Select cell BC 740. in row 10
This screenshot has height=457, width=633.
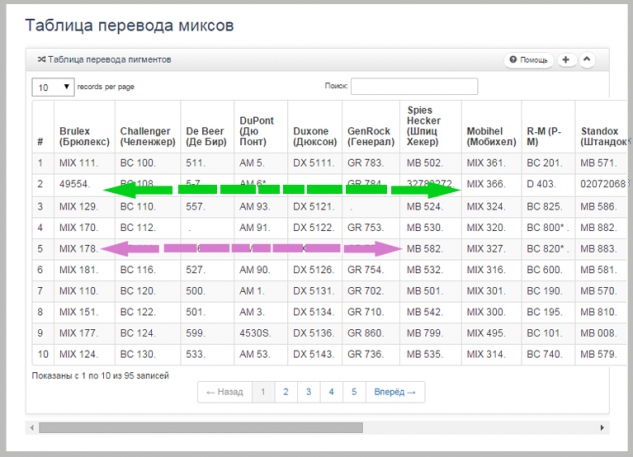pyautogui.click(x=548, y=354)
